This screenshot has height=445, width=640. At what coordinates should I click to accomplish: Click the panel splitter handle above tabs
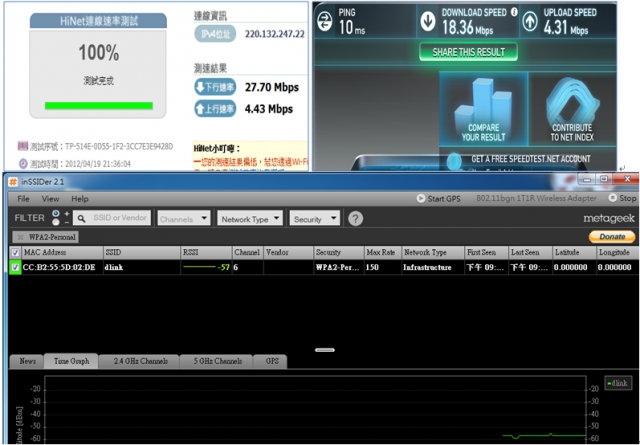tap(325, 350)
